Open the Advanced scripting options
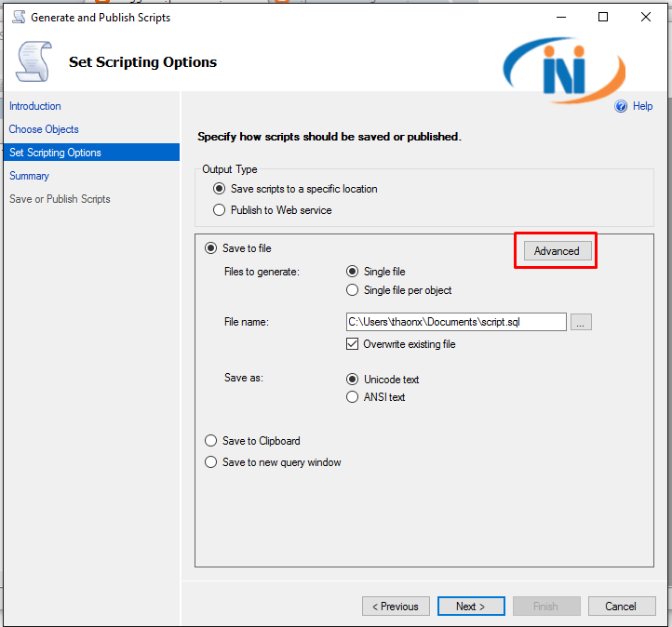This screenshot has width=672, height=627. click(558, 251)
